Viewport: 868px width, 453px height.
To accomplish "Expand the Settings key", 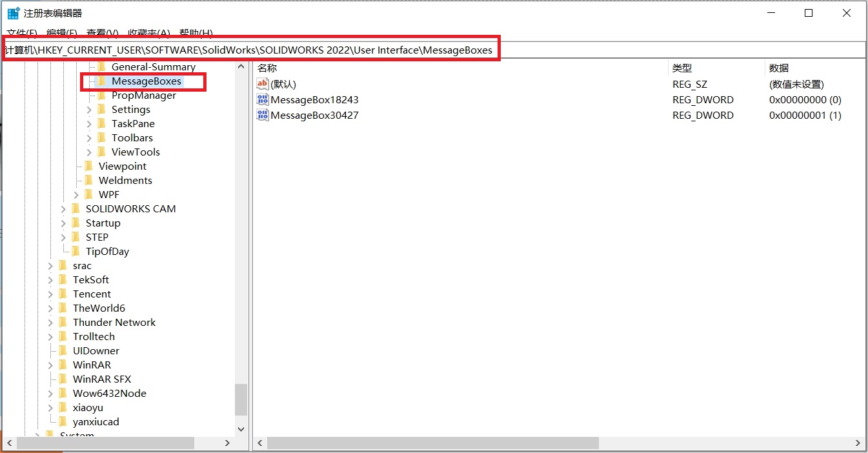I will (x=89, y=110).
